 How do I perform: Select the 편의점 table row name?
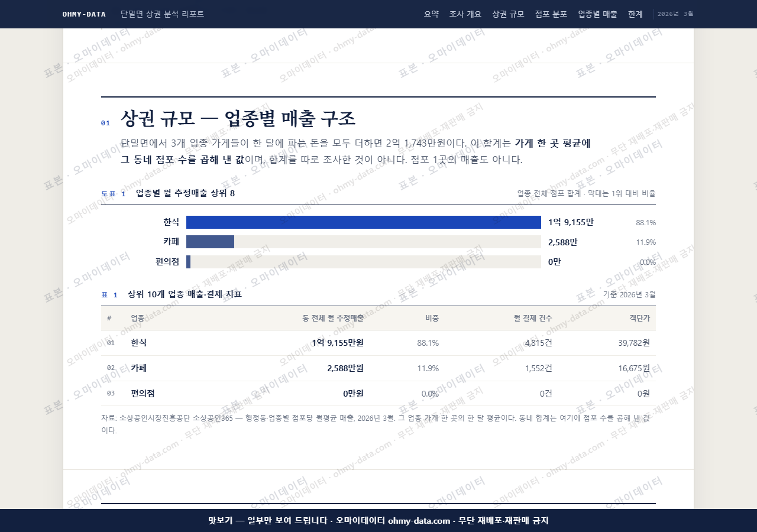pyautogui.click(x=143, y=394)
